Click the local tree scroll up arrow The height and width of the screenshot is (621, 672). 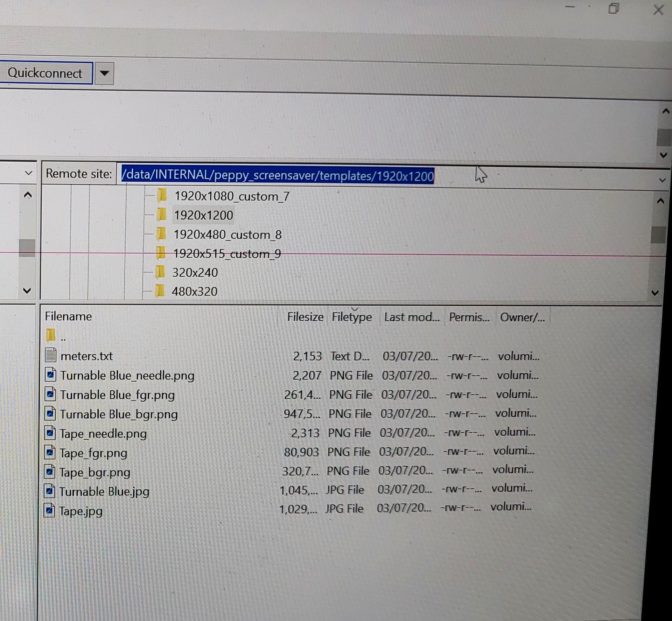coord(28,195)
